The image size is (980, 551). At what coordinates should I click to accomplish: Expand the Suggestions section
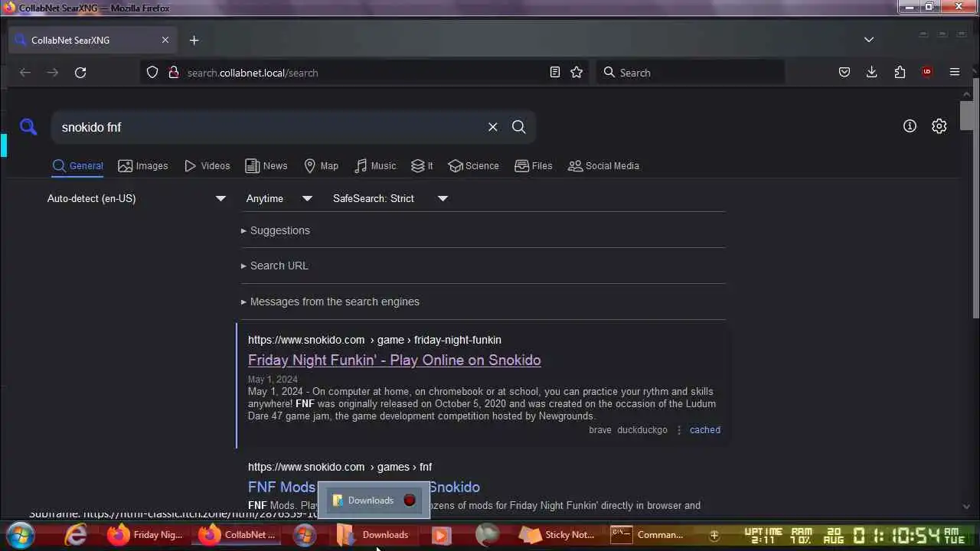tap(276, 230)
